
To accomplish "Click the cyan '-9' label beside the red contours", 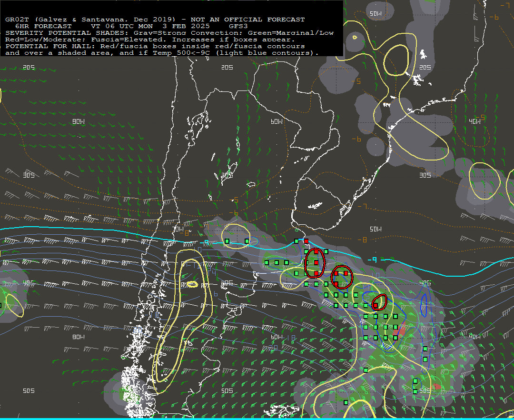I will coord(372,260).
